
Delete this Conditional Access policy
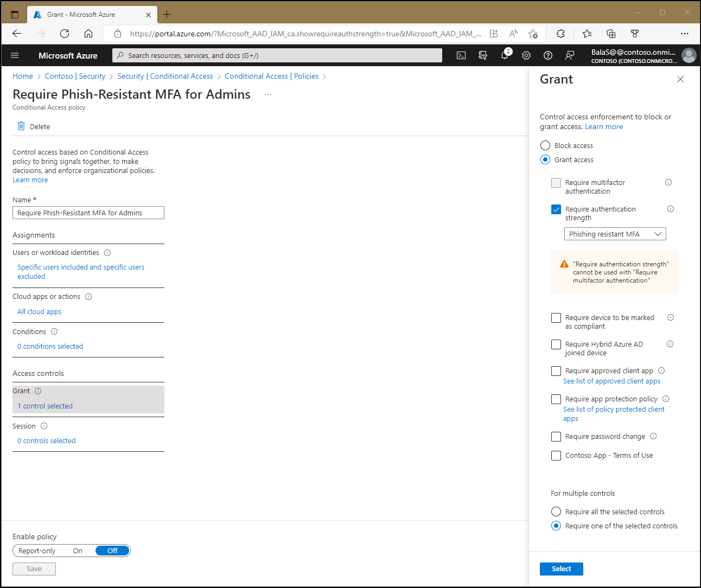point(33,126)
